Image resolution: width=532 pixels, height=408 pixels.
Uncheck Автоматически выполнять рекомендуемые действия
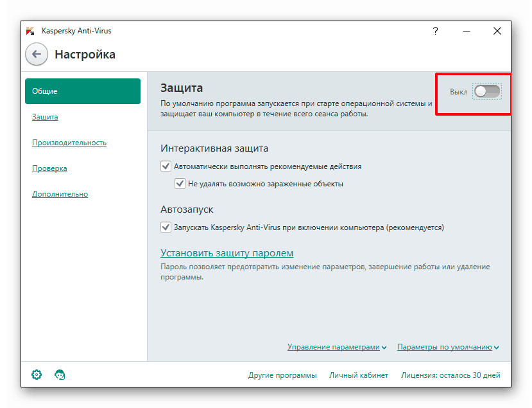166,166
